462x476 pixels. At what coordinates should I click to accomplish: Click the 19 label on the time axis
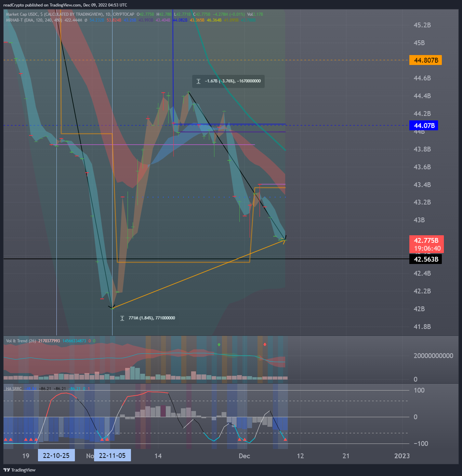coord(26,456)
